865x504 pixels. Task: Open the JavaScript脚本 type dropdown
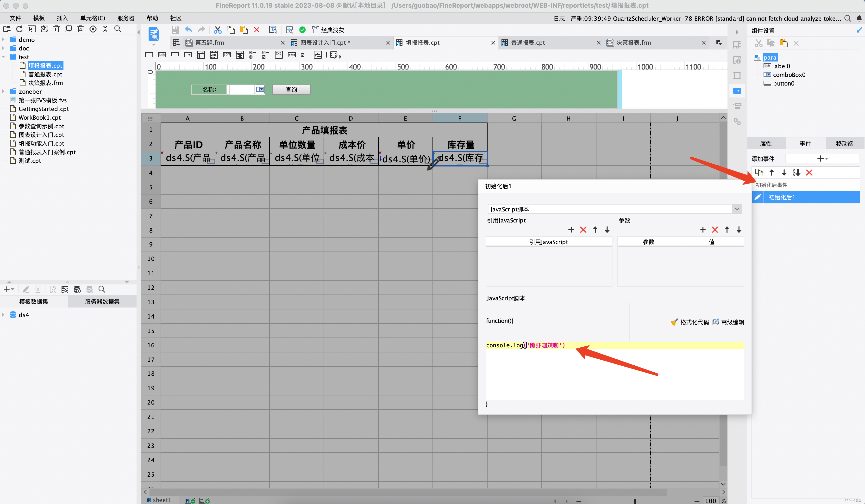click(737, 209)
